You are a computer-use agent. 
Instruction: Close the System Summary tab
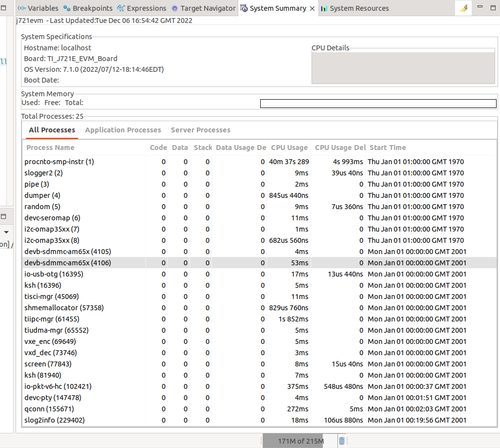(312, 8)
